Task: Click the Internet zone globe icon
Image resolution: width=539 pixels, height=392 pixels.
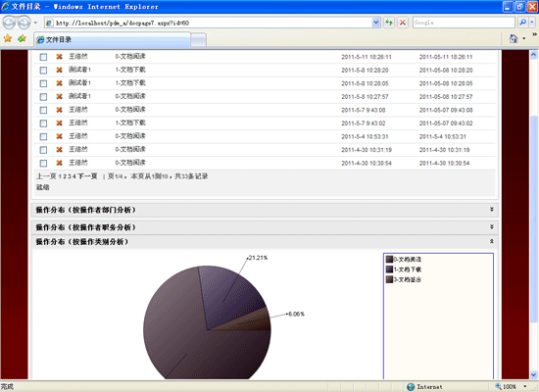Action: click(411, 387)
